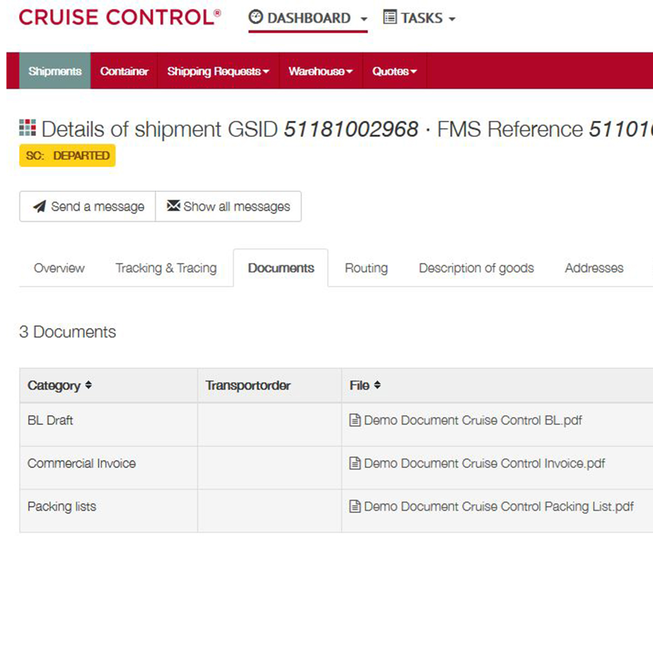Click the envelope messages icon
The image size is (653, 653).
pyautogui.click(x=173, y=205)
